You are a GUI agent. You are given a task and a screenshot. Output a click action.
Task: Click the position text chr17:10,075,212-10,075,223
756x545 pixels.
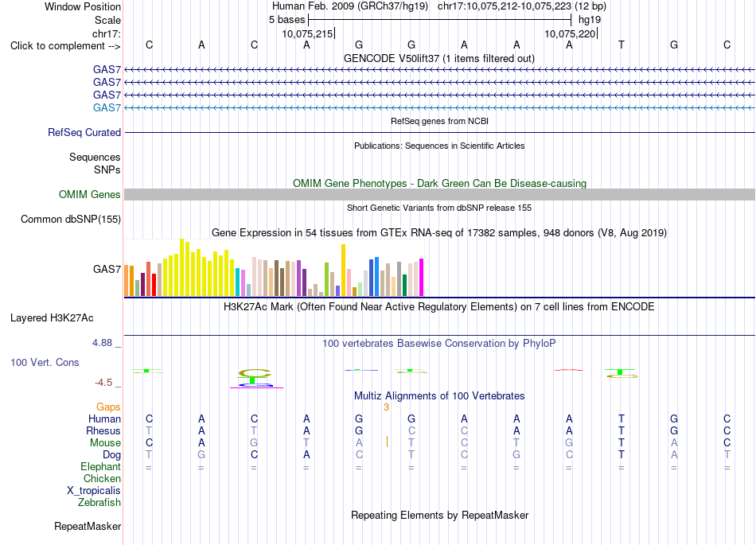(x=505, y=6)
